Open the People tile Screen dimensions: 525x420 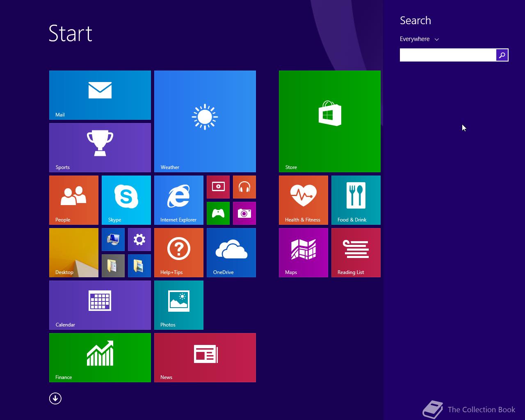click(74, 200)
